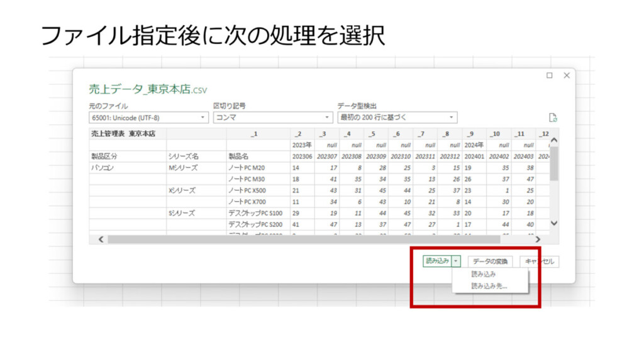The width and height of the screenshot is (644, 362).
Task: Click the arrow next to the 読み込み button
Action: 457,261
